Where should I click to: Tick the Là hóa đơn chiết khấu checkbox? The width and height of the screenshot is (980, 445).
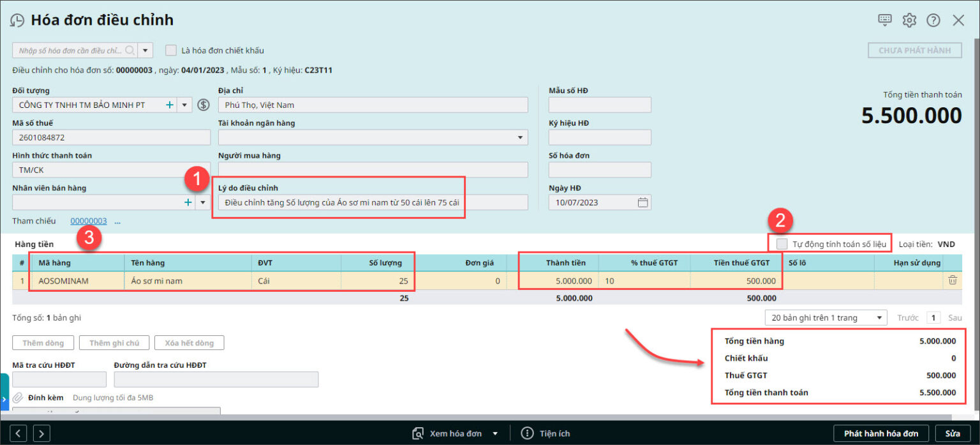(170, 50)
